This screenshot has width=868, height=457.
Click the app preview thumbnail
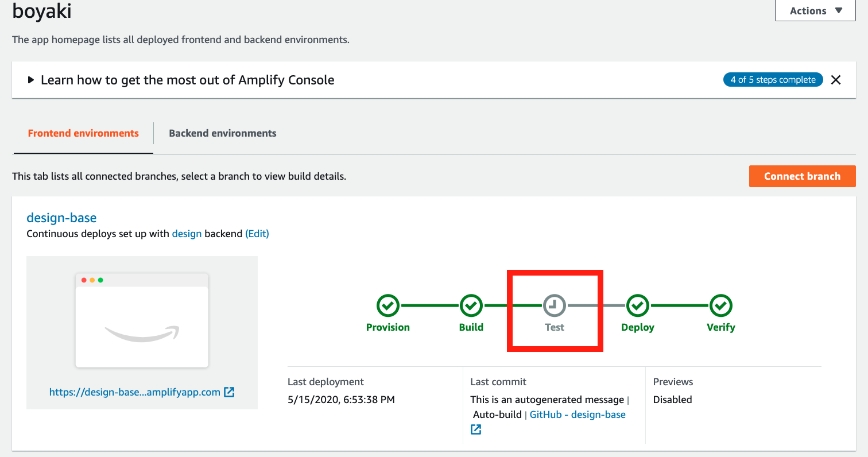pyautogui.click(x=142, y=320)
